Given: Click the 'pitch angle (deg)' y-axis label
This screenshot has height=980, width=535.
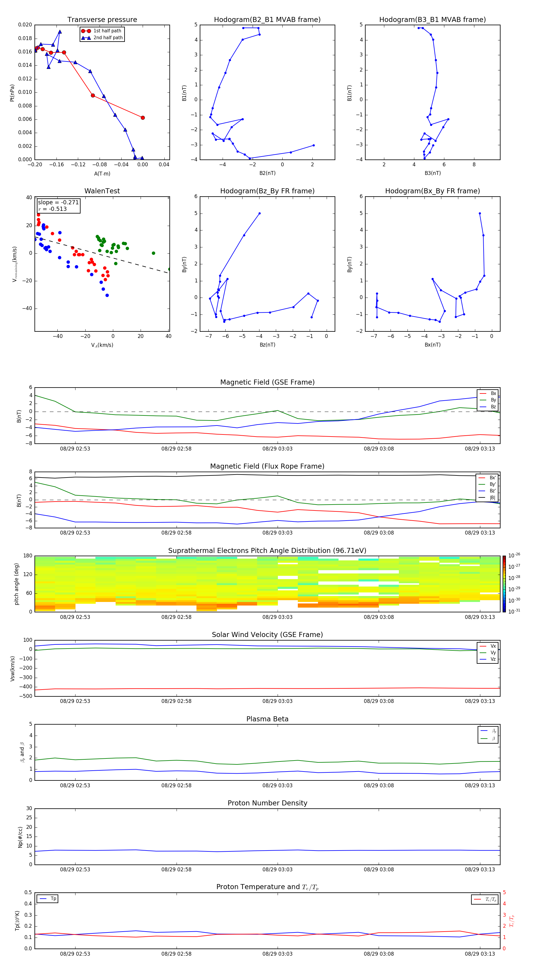Looking at the screenshot, I should click(16, 584).
